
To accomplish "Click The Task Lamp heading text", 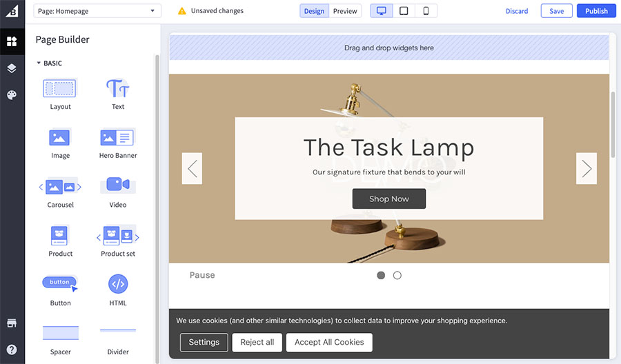I will click(389, 148).
